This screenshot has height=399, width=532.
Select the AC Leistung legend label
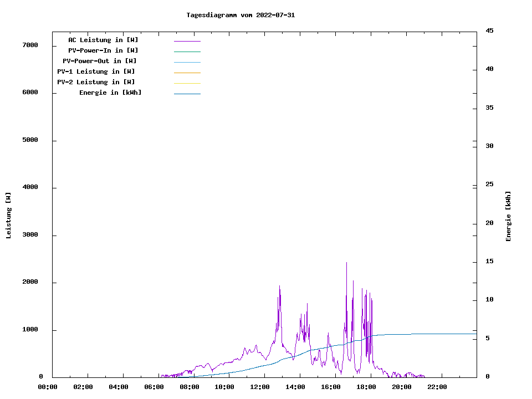pyautogui.click(x=103, y=40)
